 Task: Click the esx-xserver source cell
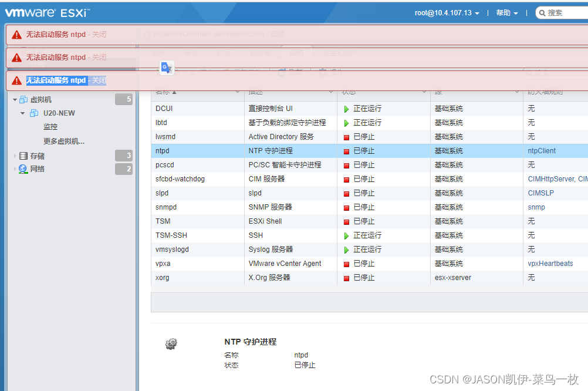coord(477,278)
